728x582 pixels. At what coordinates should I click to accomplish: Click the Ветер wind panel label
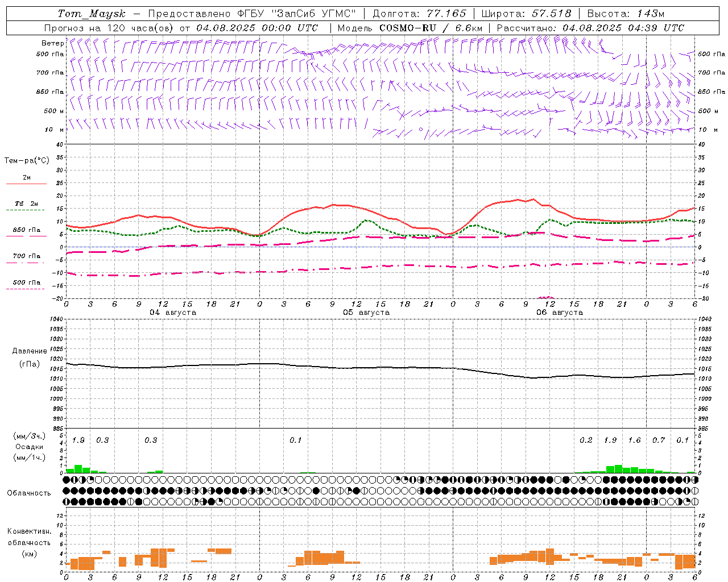click(52, 43)
